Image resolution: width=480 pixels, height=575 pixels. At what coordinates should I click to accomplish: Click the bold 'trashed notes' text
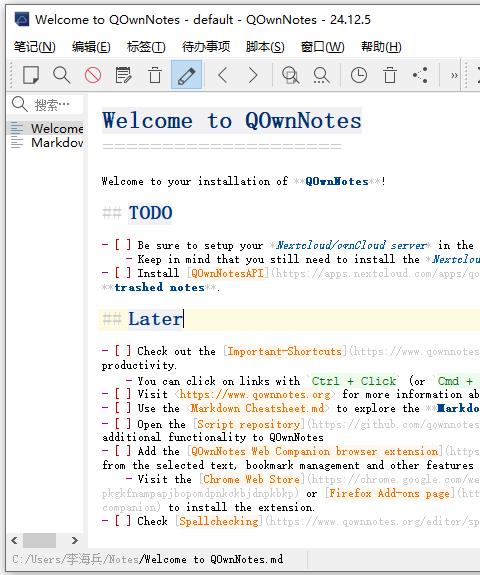click(x=160, y=287)
